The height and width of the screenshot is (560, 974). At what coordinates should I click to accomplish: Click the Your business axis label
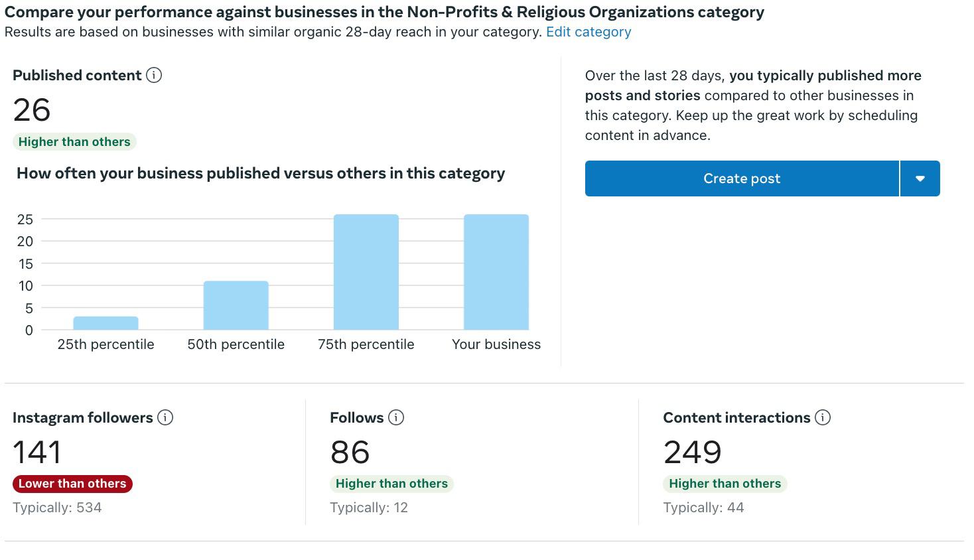[x=496, y=344]
